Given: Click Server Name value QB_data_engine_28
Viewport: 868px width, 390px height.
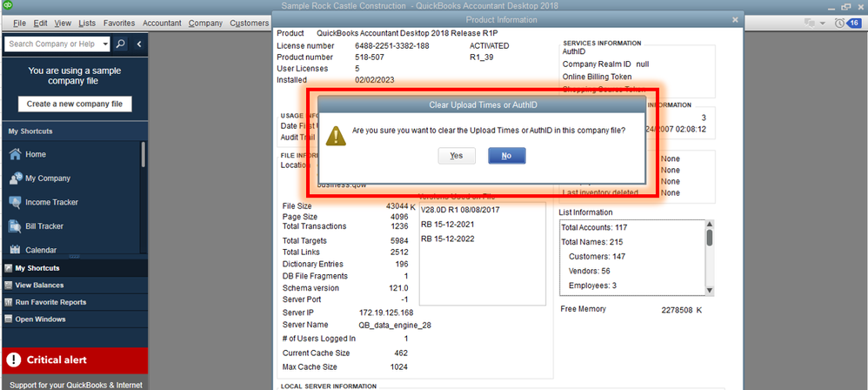Looking at the screenshot, I should point(395,326).
